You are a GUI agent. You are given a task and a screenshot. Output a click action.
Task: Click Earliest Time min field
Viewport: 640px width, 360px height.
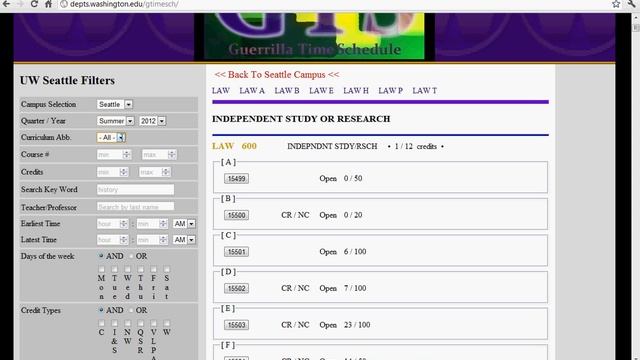tap(152, 224)
